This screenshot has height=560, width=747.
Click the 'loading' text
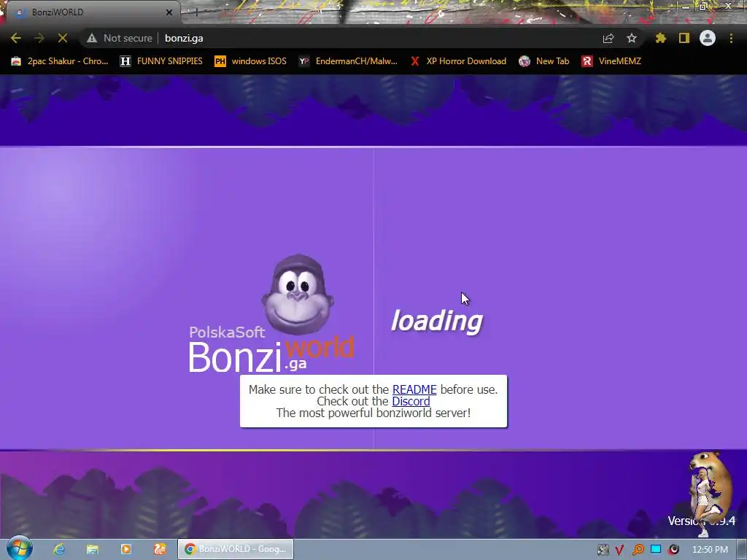(436, 321)
